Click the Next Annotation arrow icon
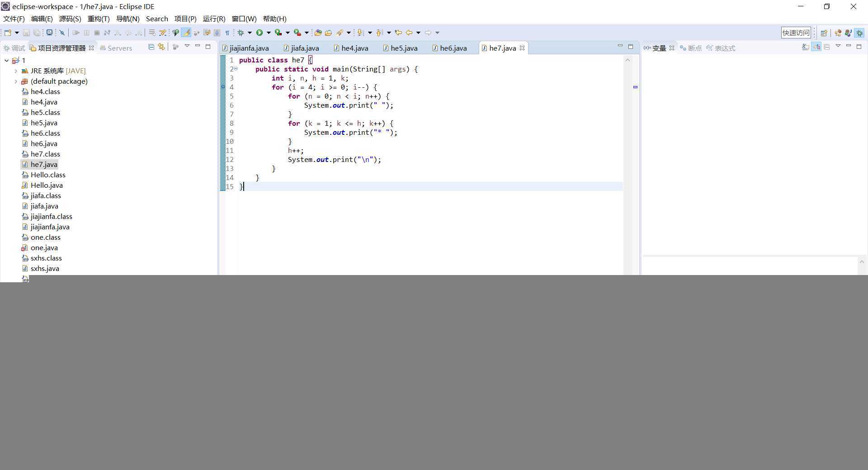This screenshot has height=470, width=868. coord(360,33)
